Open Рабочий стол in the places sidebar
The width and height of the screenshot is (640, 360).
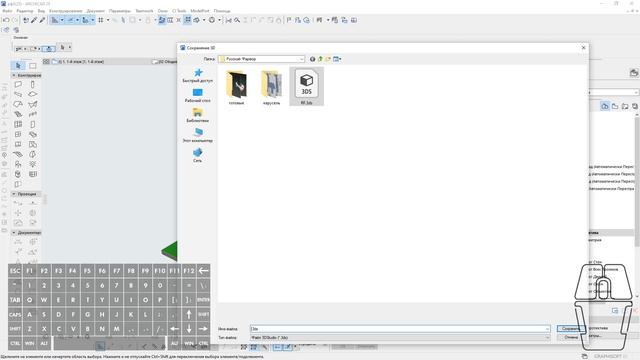(x=198, y=96)
